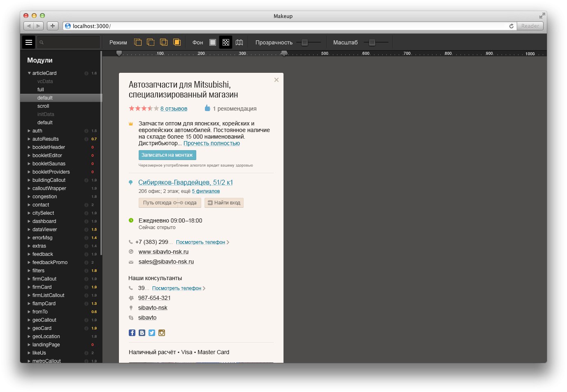Screen dimensions: 567x392
Task: Click ruler marker at 400
Action: [x=284, y=53]
